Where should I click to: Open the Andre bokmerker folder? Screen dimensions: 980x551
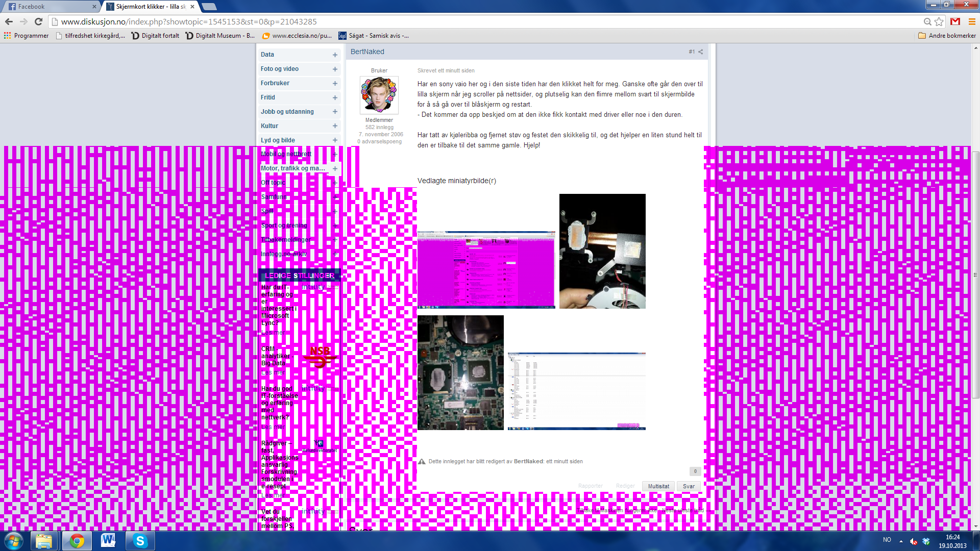pos(947,36)
